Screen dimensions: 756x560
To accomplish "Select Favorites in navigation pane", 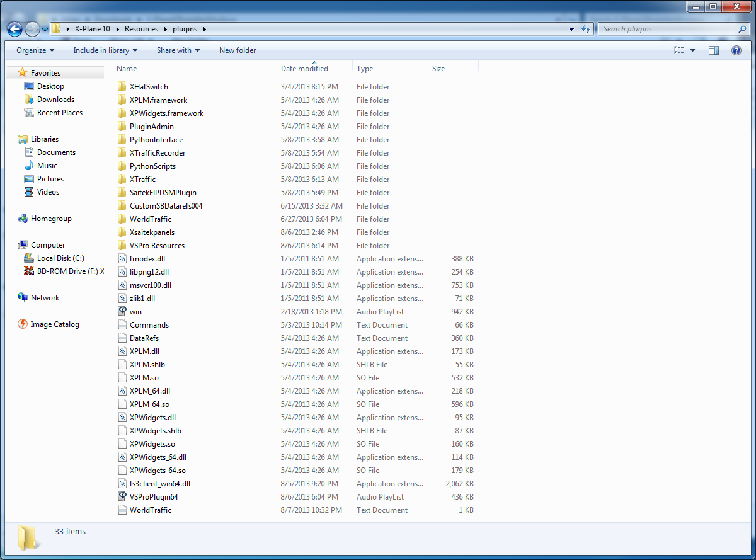I will [45, 73].
